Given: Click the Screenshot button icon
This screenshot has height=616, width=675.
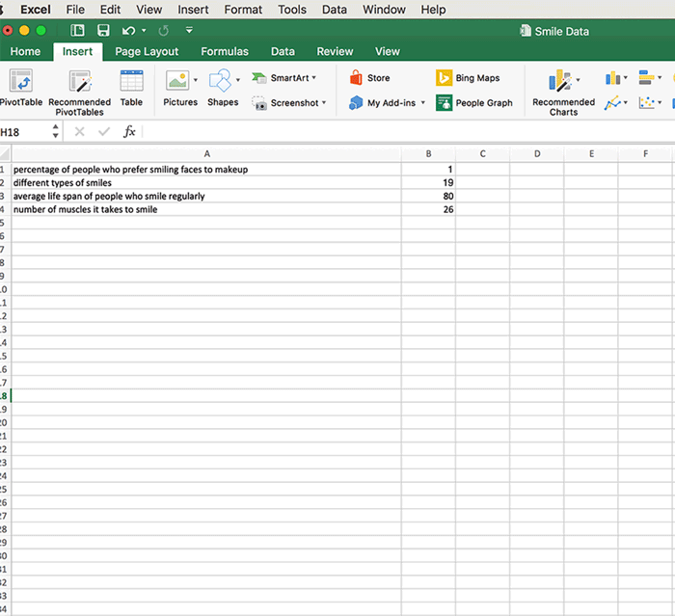Looking at the screenshot, I should click(259, 103).
